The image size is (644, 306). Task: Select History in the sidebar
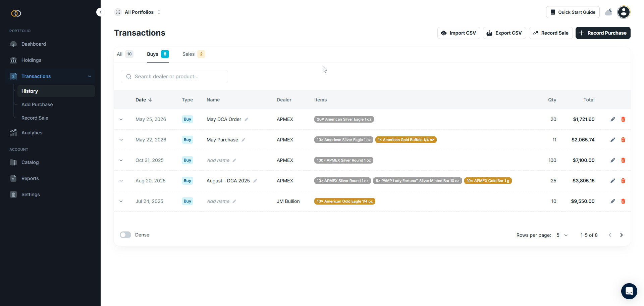coord(56,91)
